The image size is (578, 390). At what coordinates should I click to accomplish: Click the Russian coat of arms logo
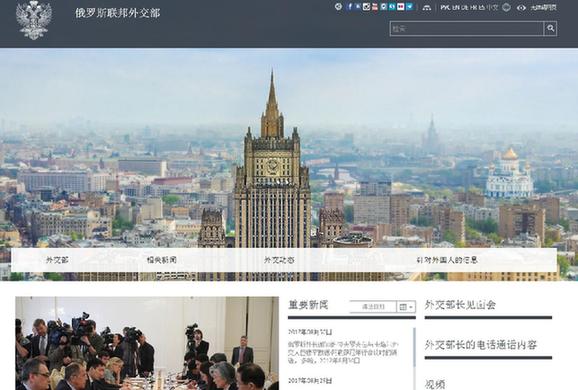click(x=34, y=20)
